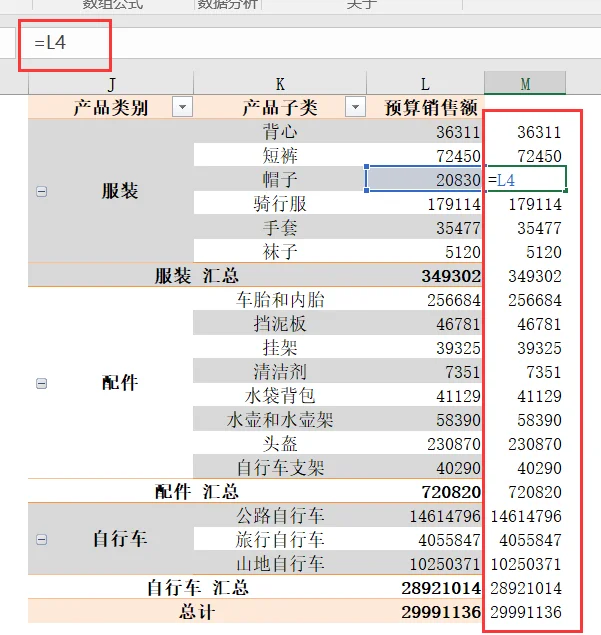The height and width of the screenshot is (635, 601).
Task: Select the 帽子 cell
Action: point(280,179)
